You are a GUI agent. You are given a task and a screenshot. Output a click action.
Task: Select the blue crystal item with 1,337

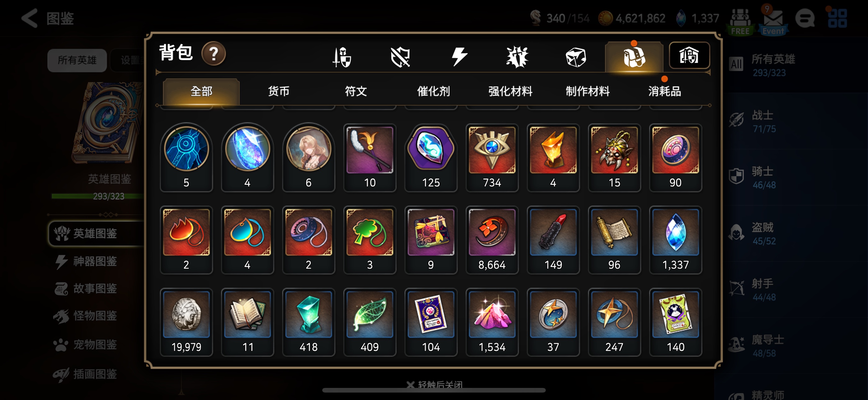pyautogui.click(x=675, y=240)
